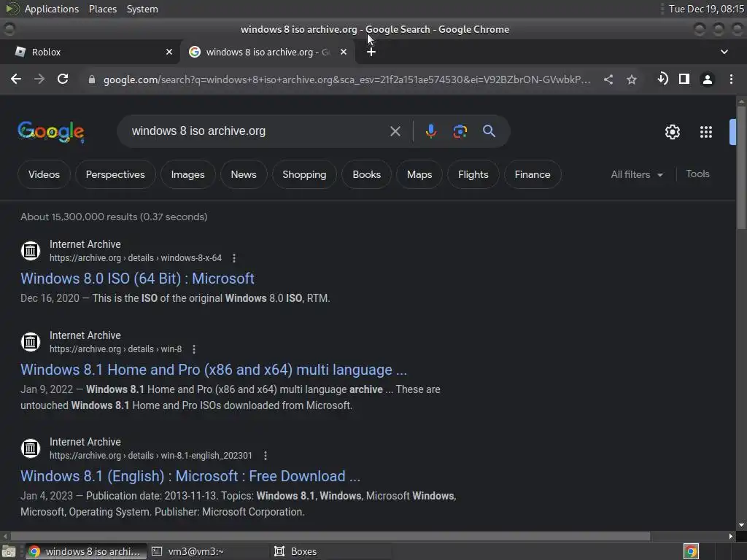This screenshot has height=560, width=747.
Task: Toggle the Chrome side panel
Action: tap(684, 79)
